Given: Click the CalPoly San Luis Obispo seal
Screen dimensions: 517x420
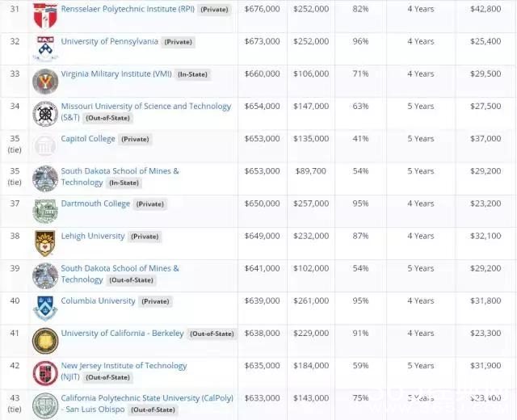Looking at the screenshot, I should 45,405.
